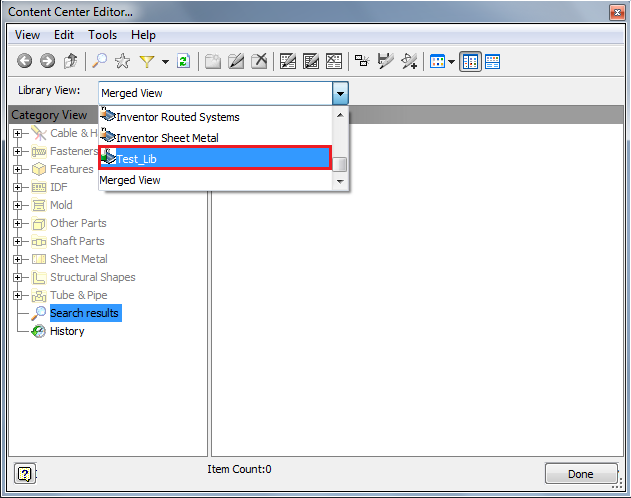This screenshot has height=498, width=631.
Task: Close the Content Center Editor window
Action: (617, 12)
